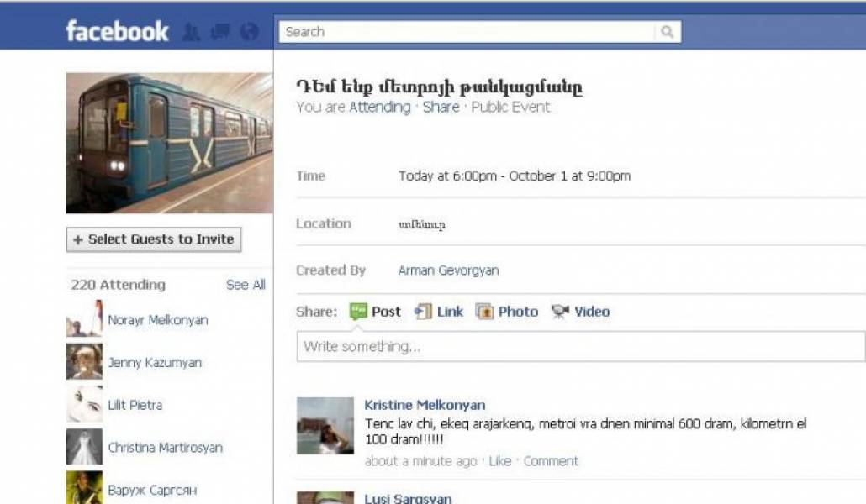Share this public event
The image size is (866, 504).
[x=441, y=107]
